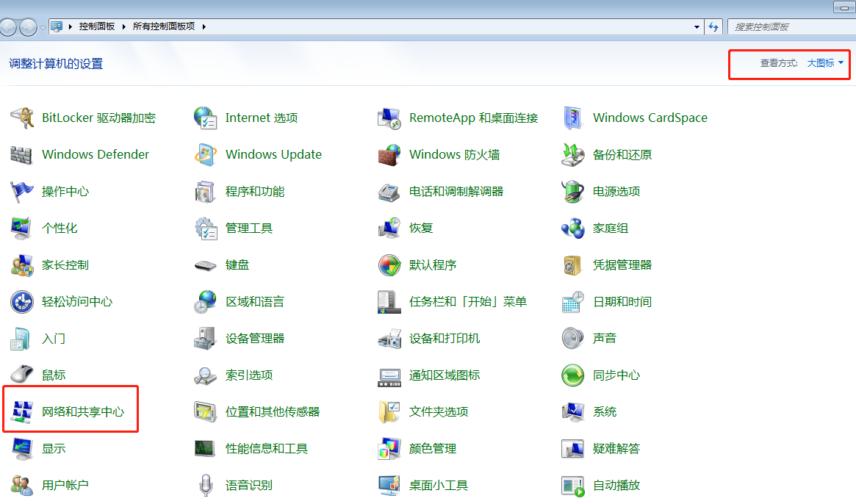Screen dimensions: 856x504
Task: Click the refresh button in address bar
Action: coord(713,26)
